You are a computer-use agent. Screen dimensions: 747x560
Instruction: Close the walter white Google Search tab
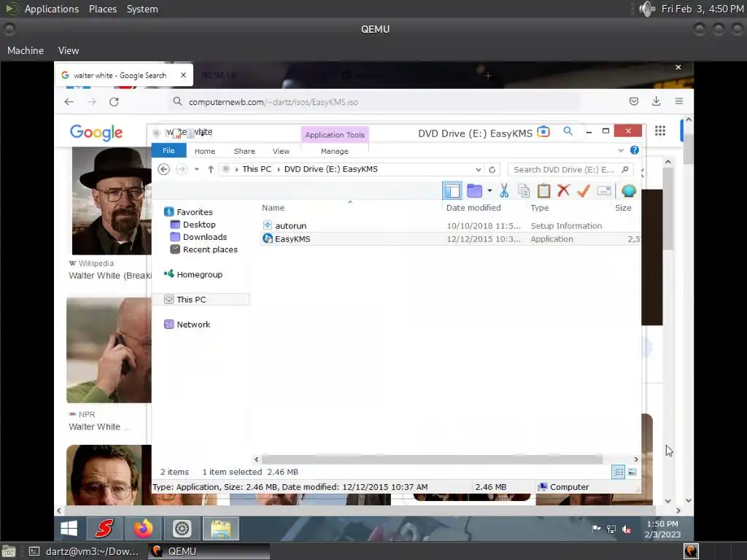coord(183,75)
